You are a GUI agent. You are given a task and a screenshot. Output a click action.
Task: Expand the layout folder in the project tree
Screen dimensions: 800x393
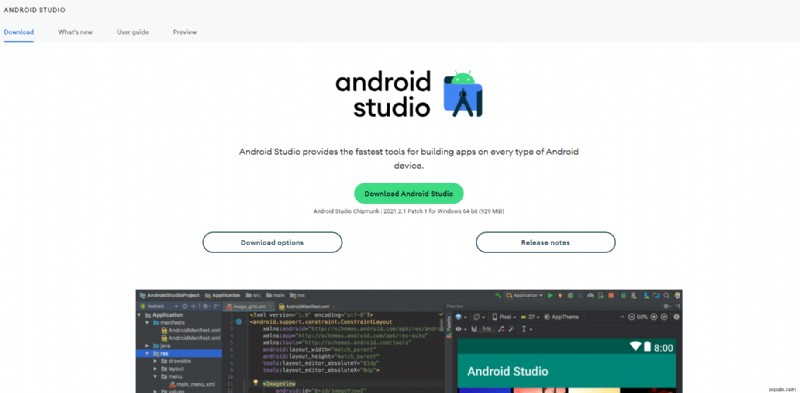tap(155, 369)
